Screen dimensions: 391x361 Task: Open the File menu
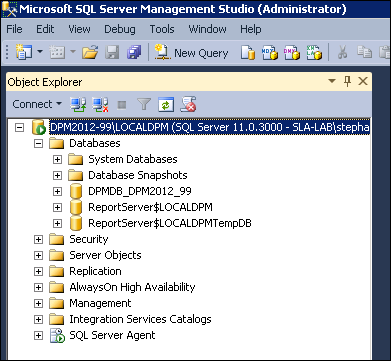[14, 29]
